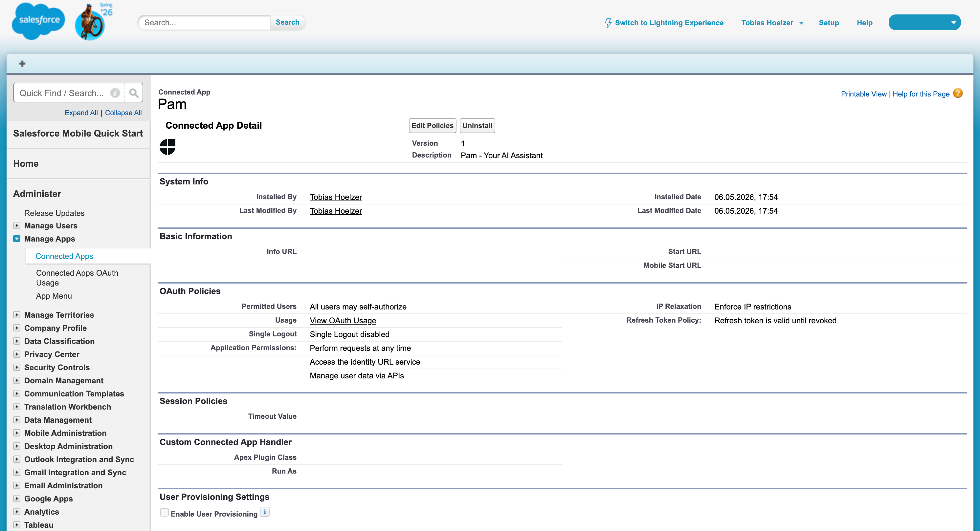Click the Pam connected app logo icon
Image resolution: width=980 pixels, height=531 pixels.
click(167, 147)
